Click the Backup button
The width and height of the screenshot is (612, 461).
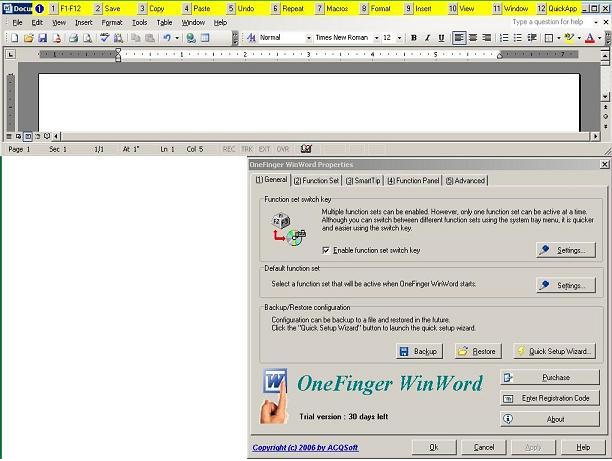[x=419, y=351]
